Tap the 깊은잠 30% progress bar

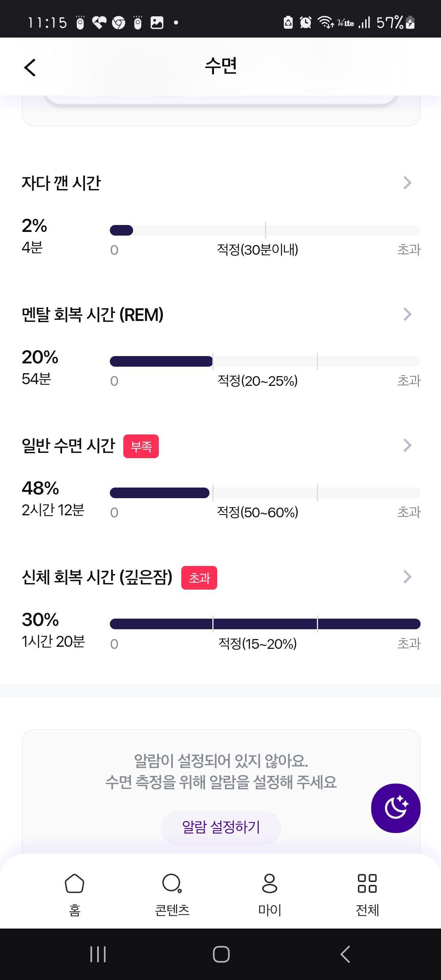pos(265,624)
